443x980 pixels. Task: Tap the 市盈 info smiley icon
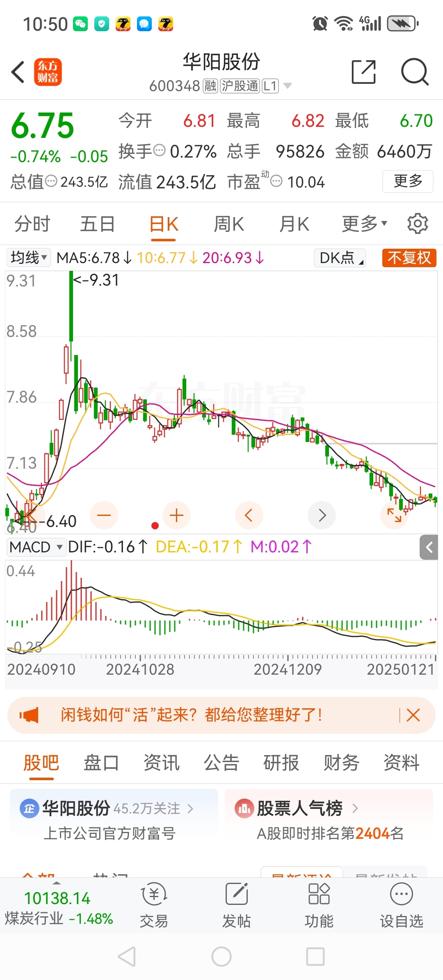coord(276,181)
